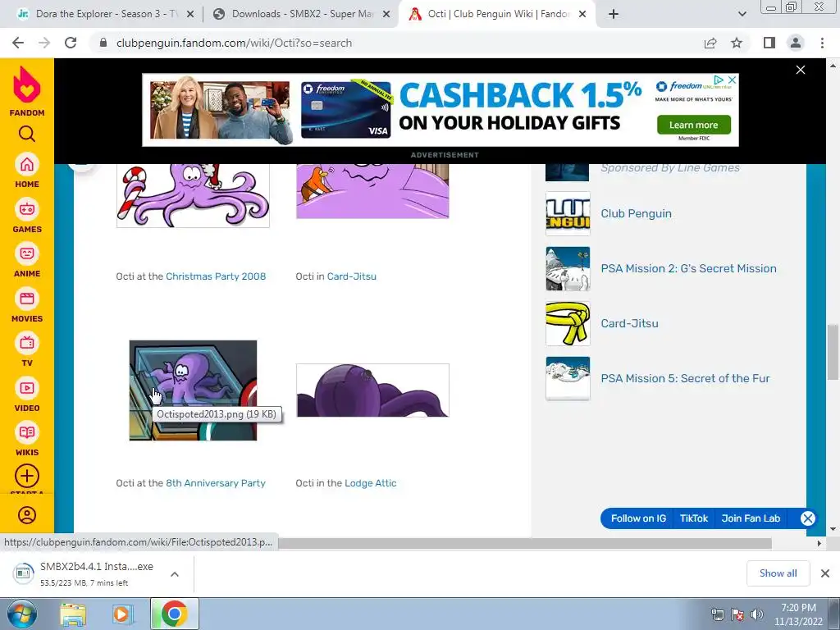The image size is (840, 630).
Task: Switch to Dora the Explorer tab
Action: [106, 14]
